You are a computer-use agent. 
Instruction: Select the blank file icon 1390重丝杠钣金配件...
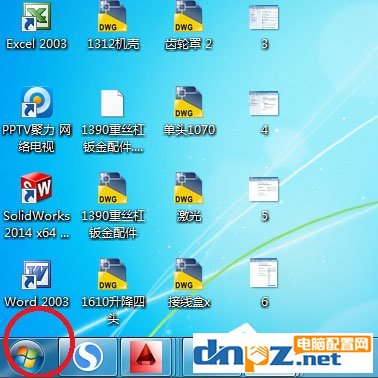(112, 103)
